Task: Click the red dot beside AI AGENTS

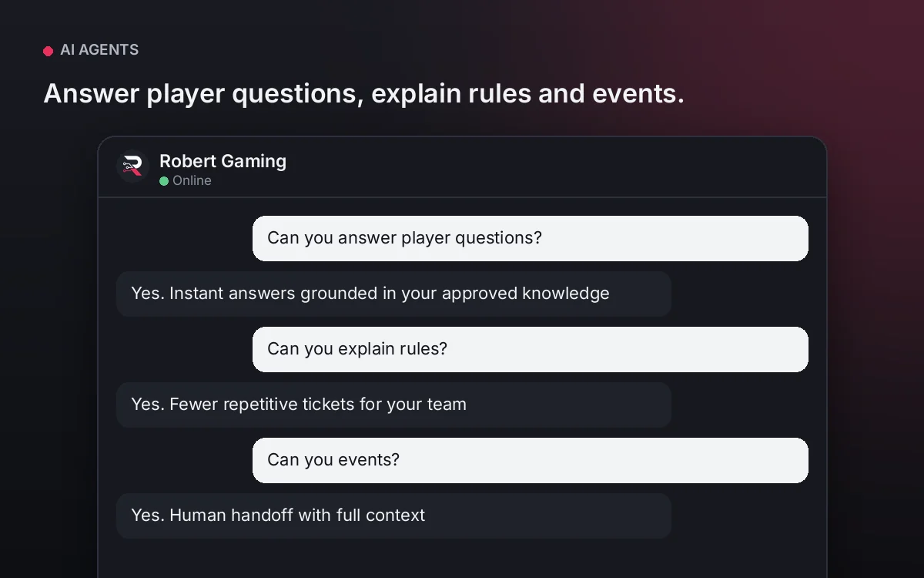Action: coord(48,51)
